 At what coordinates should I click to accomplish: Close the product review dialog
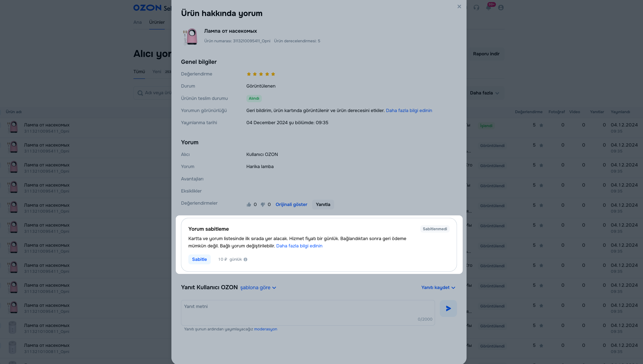point(459,6)
